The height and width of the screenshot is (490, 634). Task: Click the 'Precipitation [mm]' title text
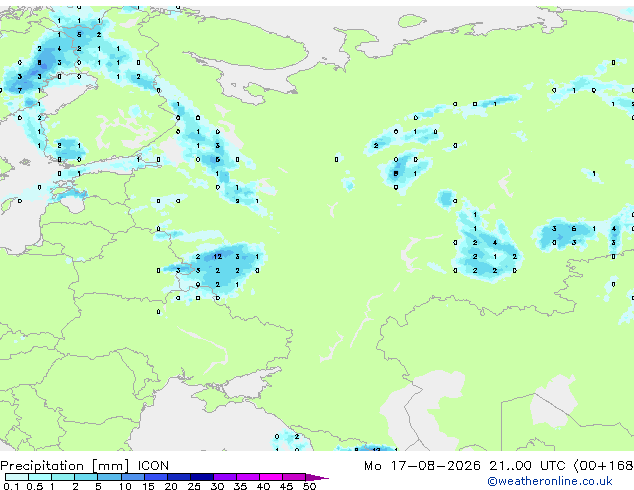pos(65,466)
